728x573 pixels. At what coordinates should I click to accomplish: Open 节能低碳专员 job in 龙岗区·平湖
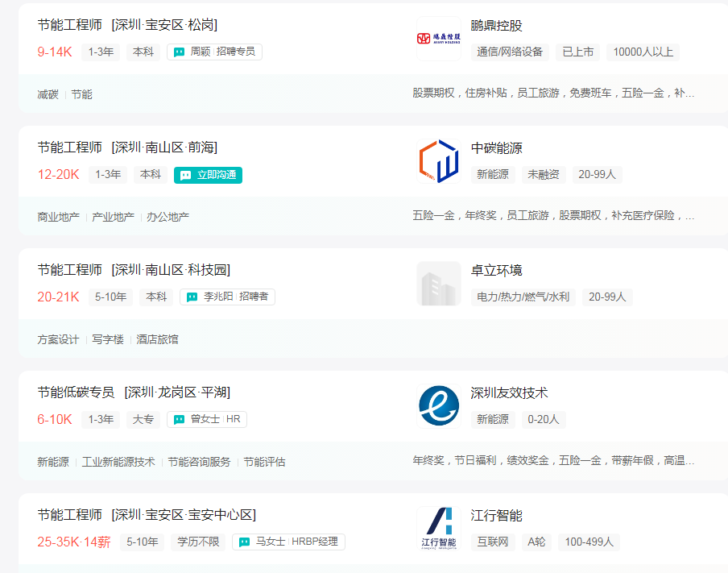(77, 392)
